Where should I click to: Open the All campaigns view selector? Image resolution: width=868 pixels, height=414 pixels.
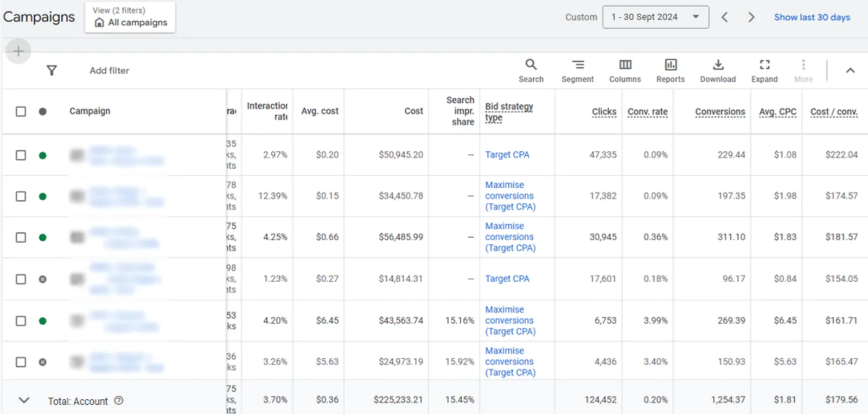click(x=130, y=17)
